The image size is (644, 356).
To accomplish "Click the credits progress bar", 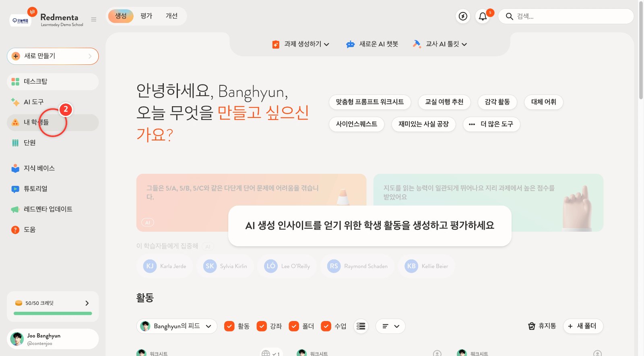I will (x=53, y=313).
